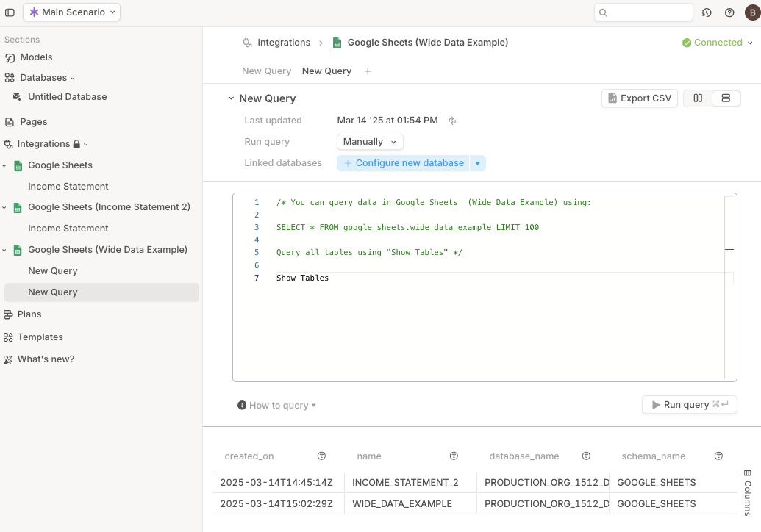Click the Run query button
Screen dimensions: 761x532
690,404
